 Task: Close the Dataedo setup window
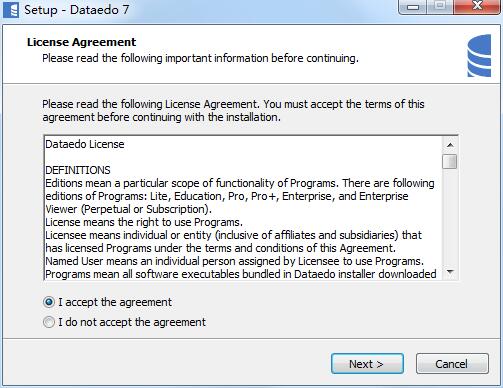477,7
